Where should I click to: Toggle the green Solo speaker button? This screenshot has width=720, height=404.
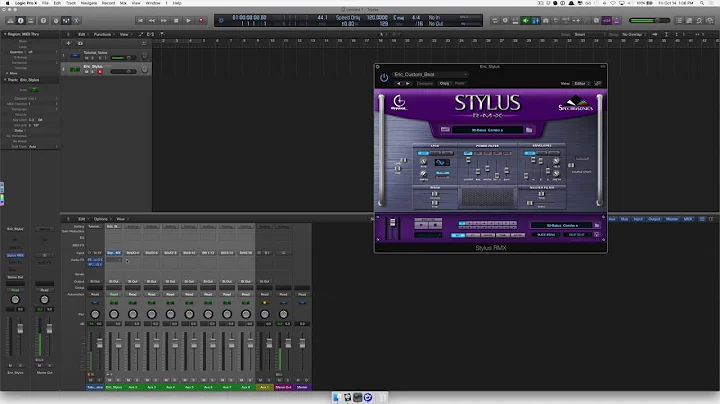(x=525, y=21)
